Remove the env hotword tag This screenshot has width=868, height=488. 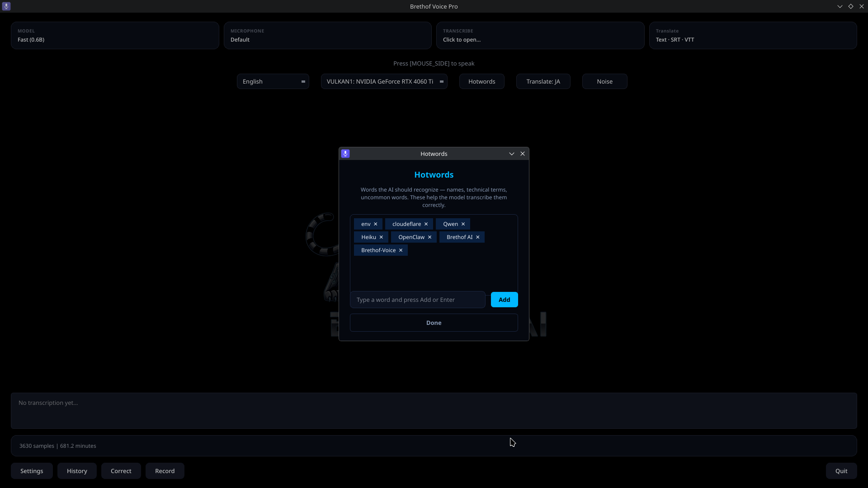375,224
